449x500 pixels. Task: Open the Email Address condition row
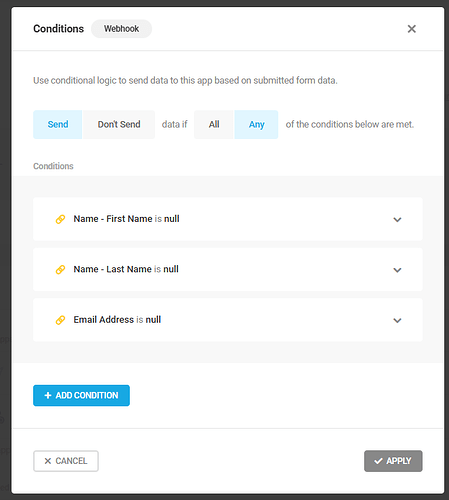coord(228,320)
